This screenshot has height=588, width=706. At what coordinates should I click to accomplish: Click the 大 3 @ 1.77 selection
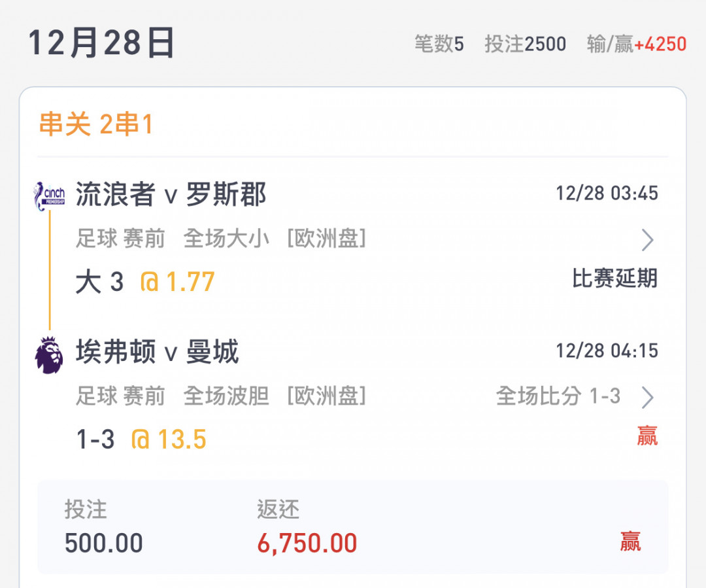pyautogui.click(x=145, y=282)
